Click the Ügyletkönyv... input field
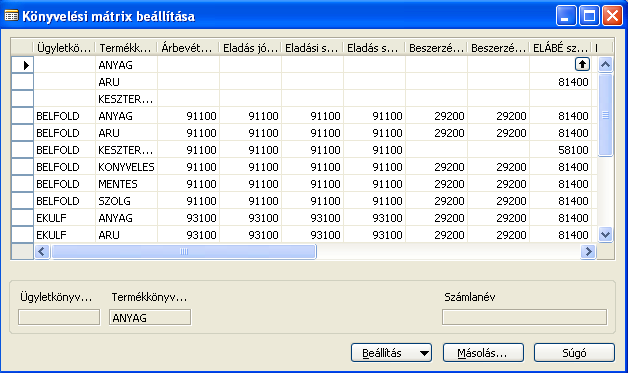 tap(59, 317)
